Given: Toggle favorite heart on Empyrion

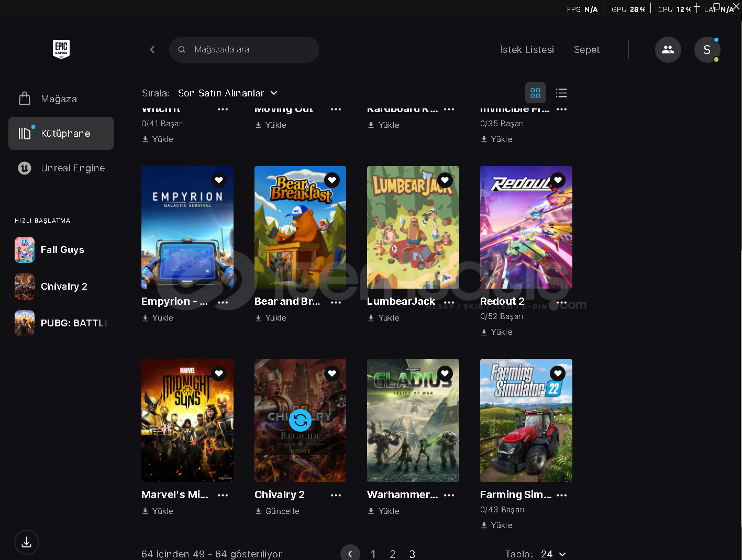Looking at the screenshot, I should pos(219,180).
